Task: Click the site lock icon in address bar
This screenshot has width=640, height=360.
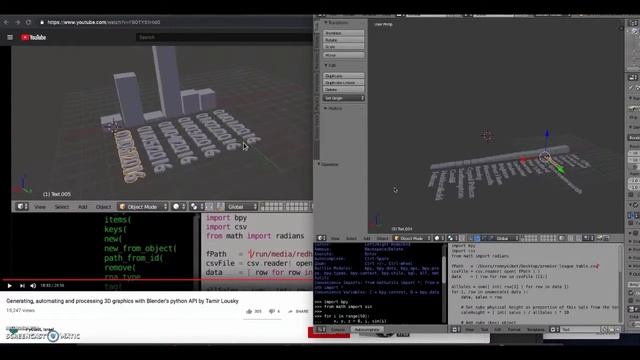Action: (42, 22)
